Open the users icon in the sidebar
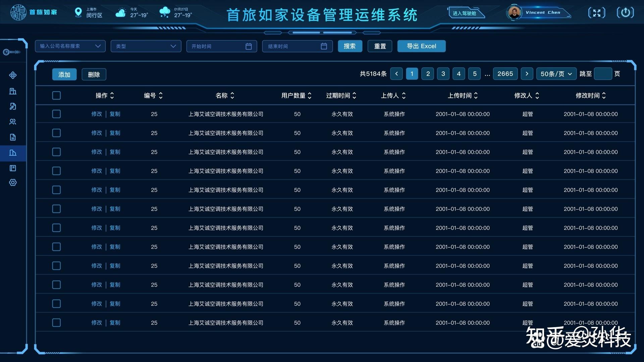644x362 pixels. [13, 122]
